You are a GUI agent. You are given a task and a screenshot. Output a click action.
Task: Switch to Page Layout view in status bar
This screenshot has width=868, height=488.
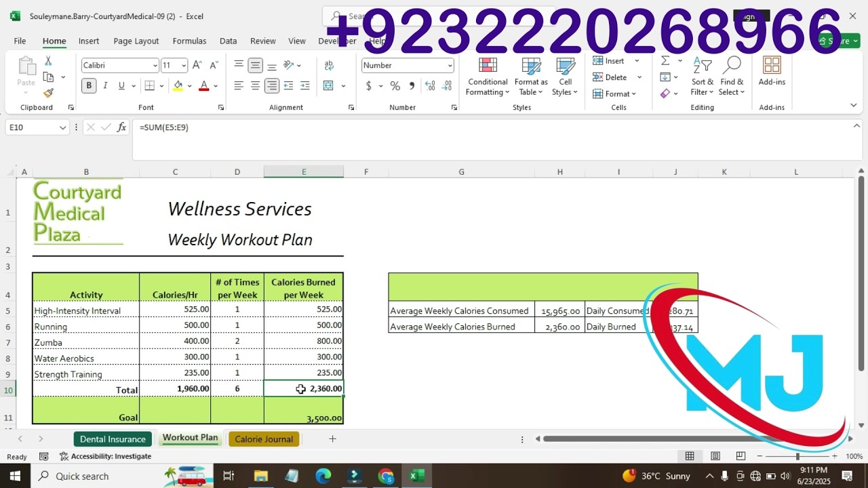[x=715, y=456]
